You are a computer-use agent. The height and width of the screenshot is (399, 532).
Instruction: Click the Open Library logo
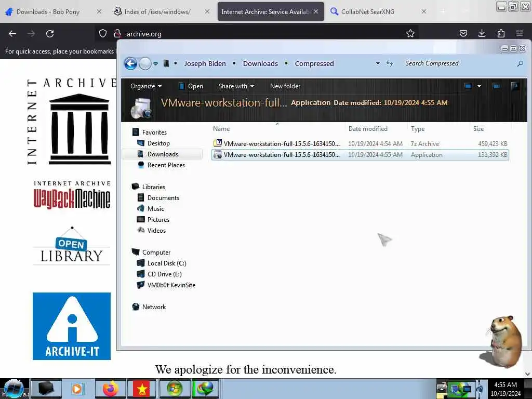point(72,245)
